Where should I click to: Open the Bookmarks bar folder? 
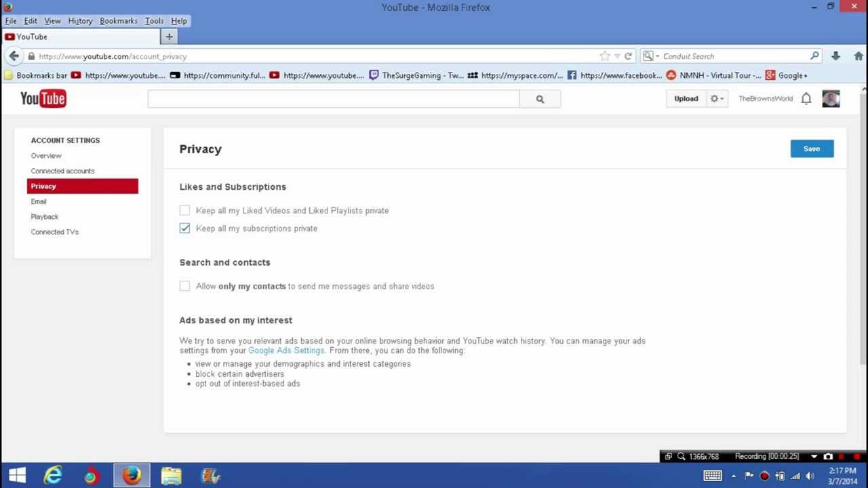(x=36, y=75)
